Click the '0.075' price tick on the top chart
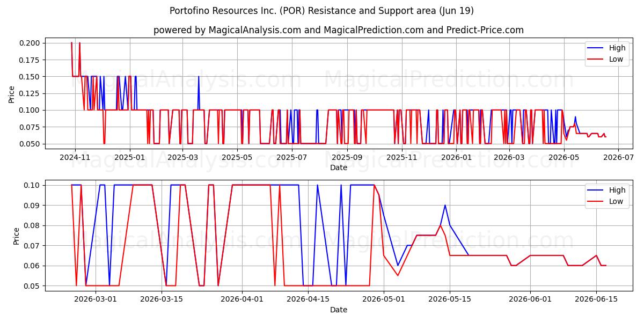The image size is (644, 322). point(31,127)
